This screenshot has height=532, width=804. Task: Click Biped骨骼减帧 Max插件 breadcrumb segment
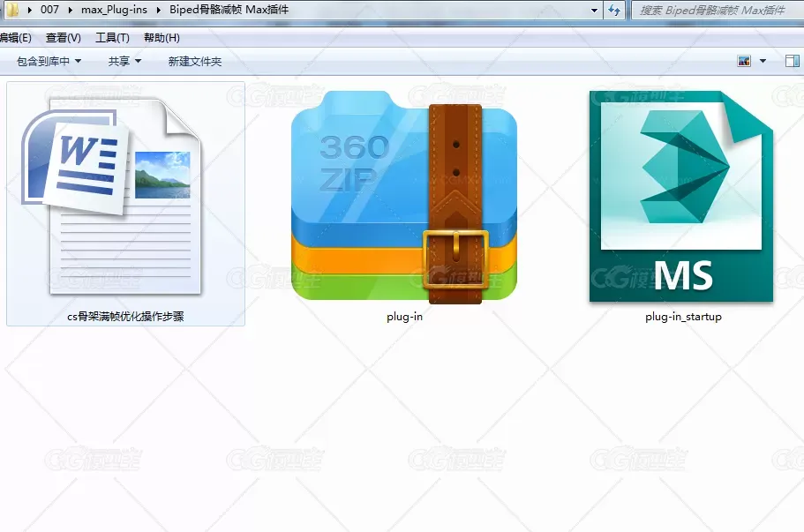[229, 10]
